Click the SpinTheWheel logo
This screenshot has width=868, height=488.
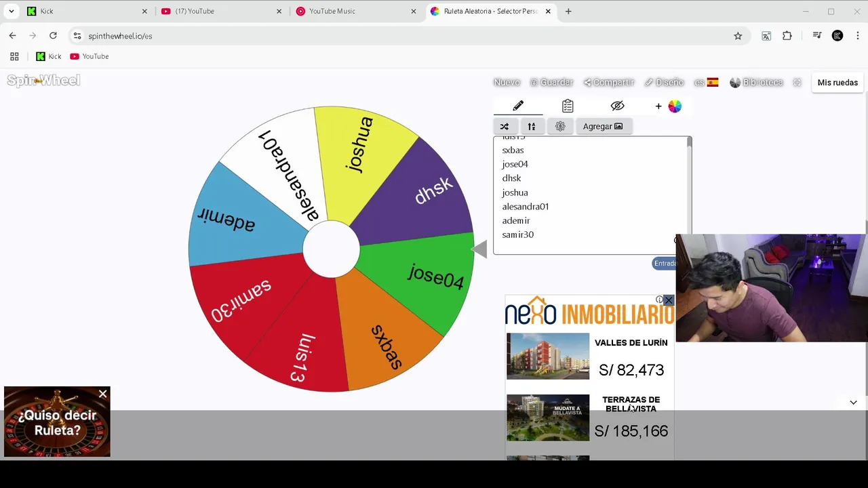pos(43,81)
